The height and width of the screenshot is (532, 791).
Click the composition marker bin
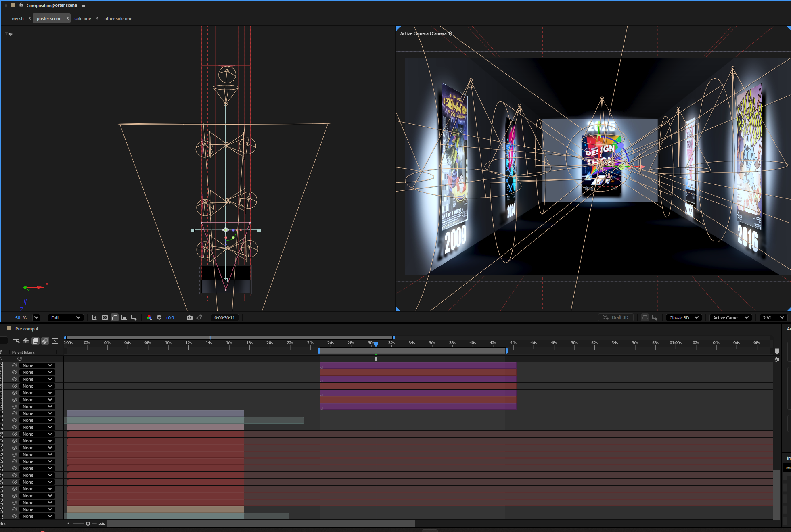point(777,351)
